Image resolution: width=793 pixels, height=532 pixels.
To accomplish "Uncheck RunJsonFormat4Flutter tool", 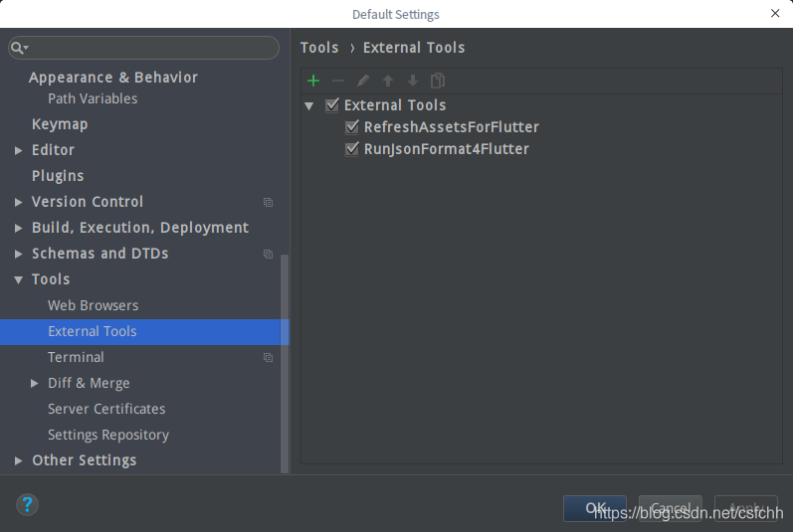I will 351,149.
